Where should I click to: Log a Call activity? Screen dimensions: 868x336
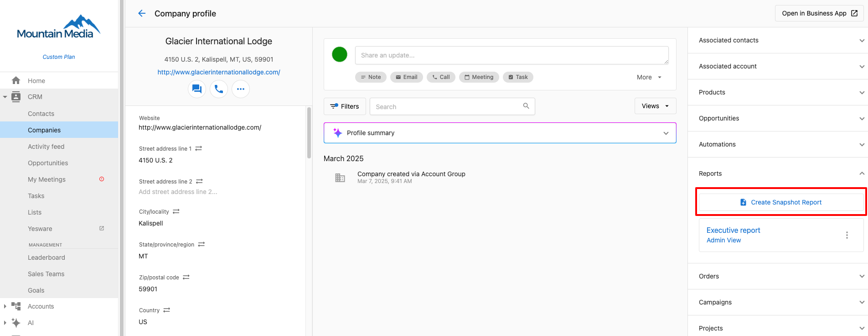[441, 77]
